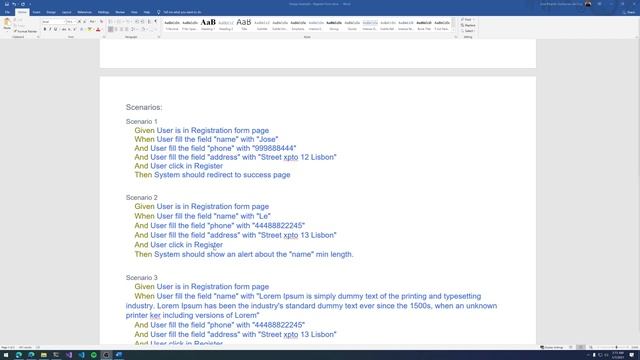This screenshot has width=640, height=360.
Task: Select the Format Painter tool
Action: pos(25,31)
